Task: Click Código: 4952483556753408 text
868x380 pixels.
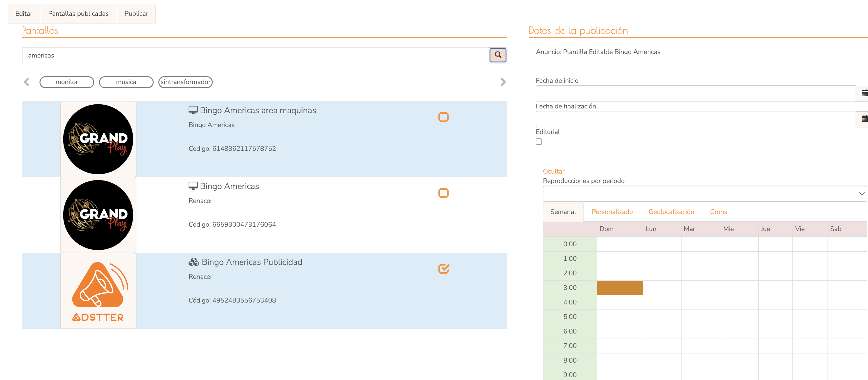Action: pyautogui.click(x=232, y=300)
